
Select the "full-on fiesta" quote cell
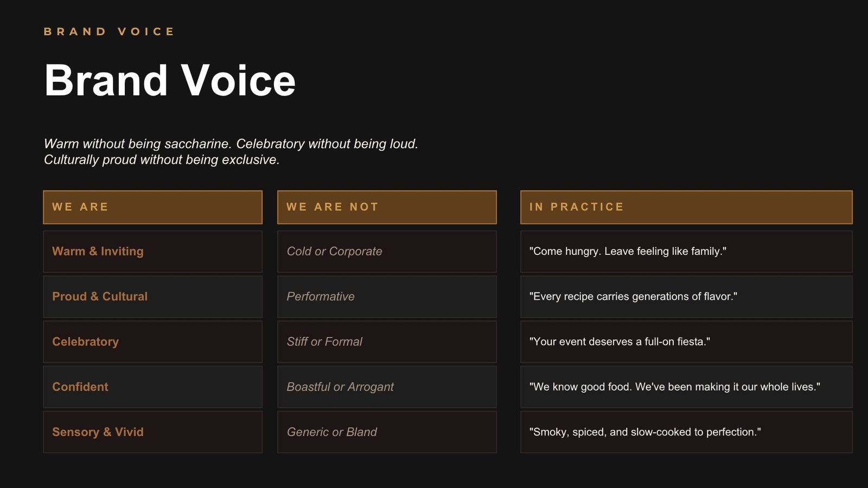pos(686,342)
